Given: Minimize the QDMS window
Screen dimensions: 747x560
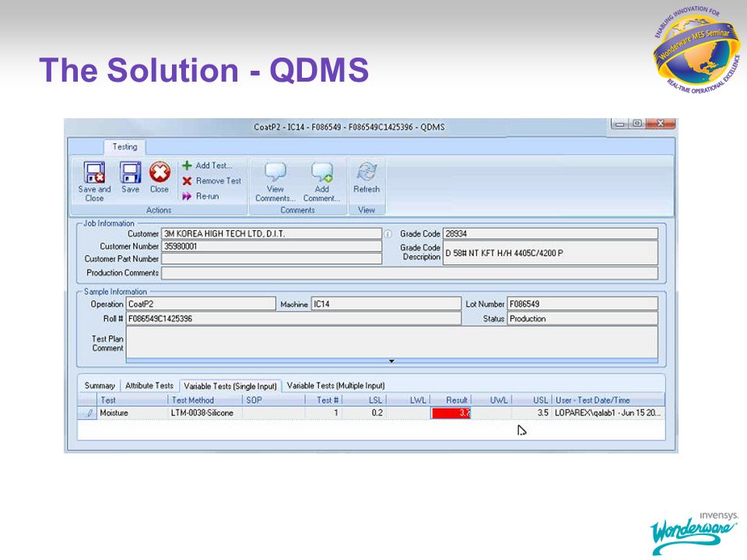Looking at the screenshot, I should tap(619, 124).
